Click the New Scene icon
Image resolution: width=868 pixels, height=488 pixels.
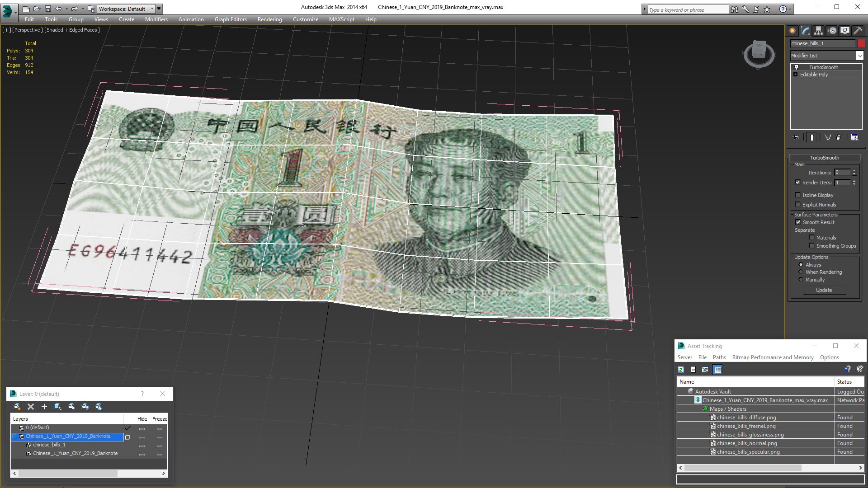click(x=26, y=9)
